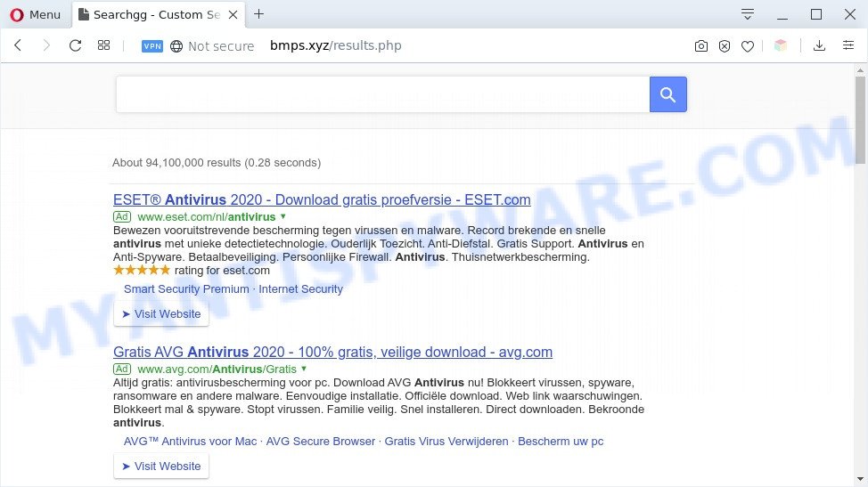Expand the dropdown arrow beside eset.com URL
The image size is (868, 487).
[283, 216]
